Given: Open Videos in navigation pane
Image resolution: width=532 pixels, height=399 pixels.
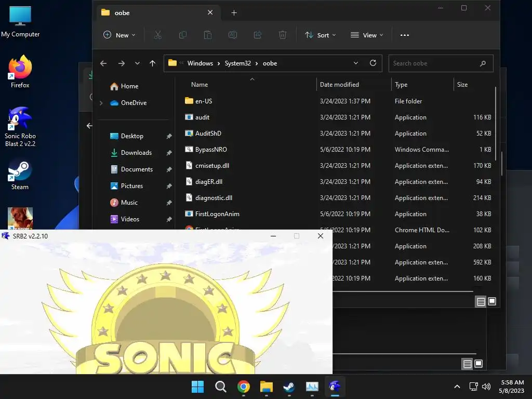Looking at the screenshot, I should pyautogui.click(x=130, y=219).
